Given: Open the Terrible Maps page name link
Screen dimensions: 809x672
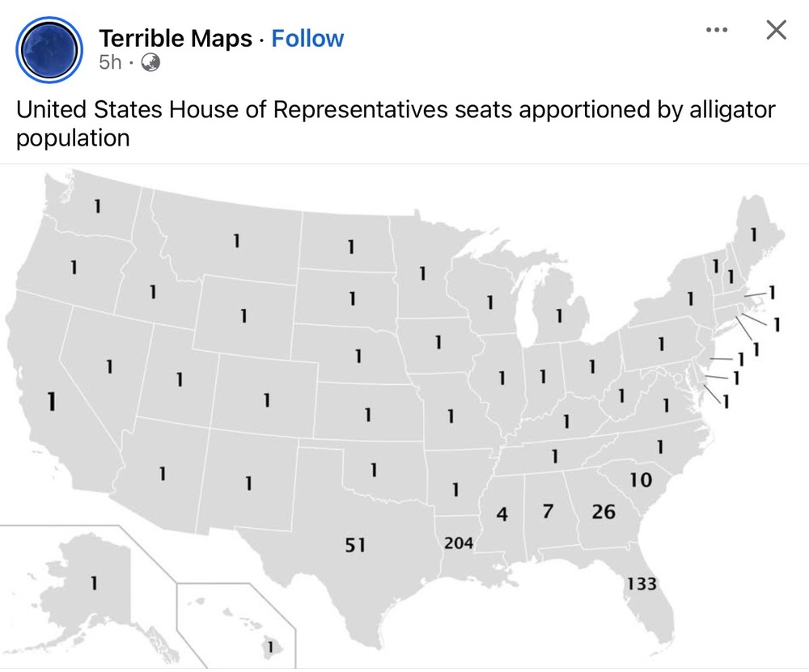Looking at the screenshot, I should pos(175,38).
